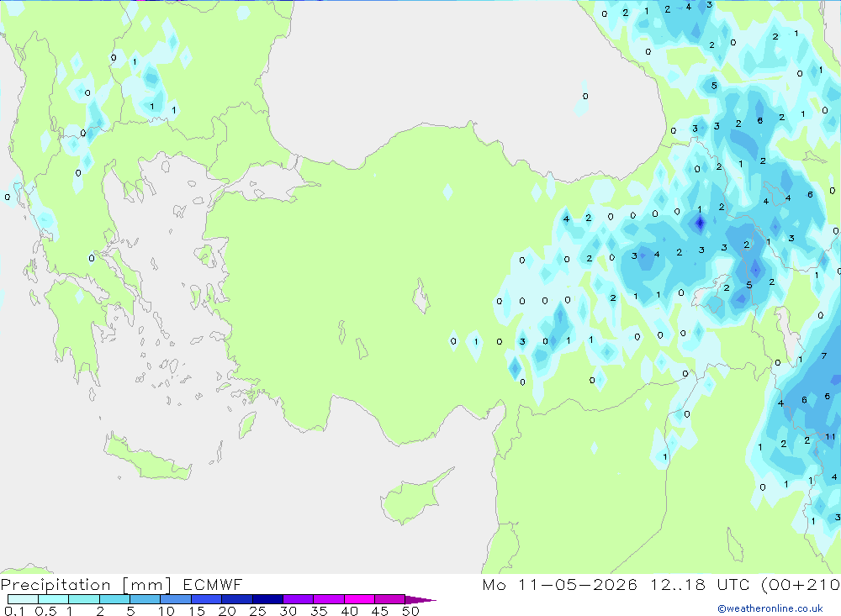The image size is (841, 616).
Task: Click the '11' precipitation value on the map
Action: click(830, 437)
